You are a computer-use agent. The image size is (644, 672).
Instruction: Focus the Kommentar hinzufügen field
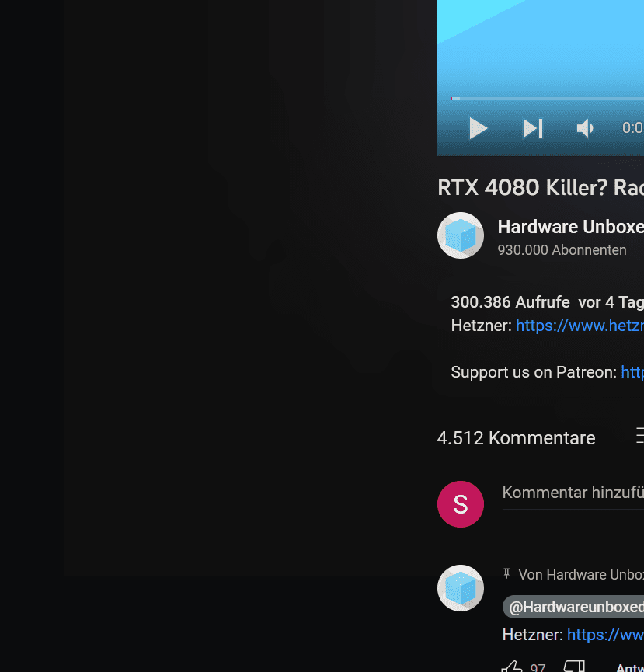[x=573, y=493]
